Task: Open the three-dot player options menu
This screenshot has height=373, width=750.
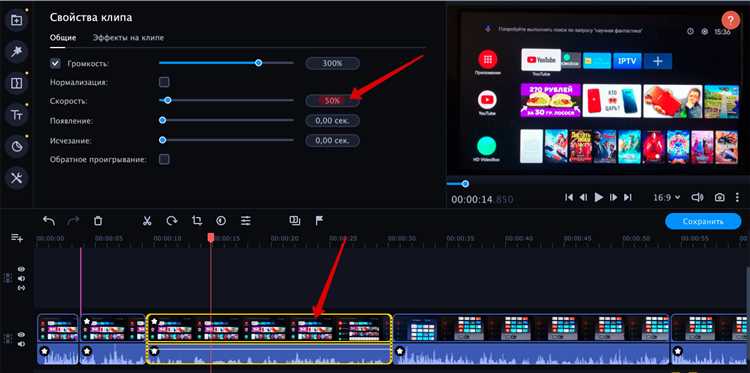Action: click(737, 197)
